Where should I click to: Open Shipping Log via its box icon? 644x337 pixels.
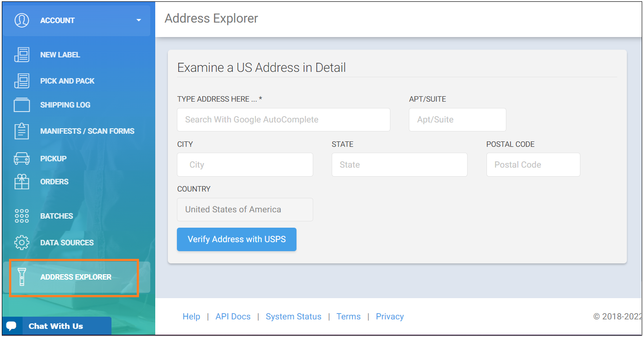tap(22, 104)
